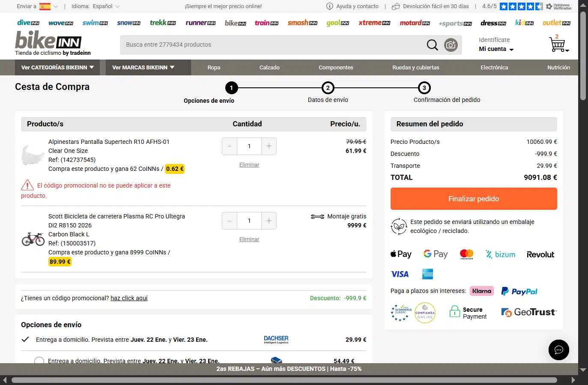Open the +sportsINN store logo link
The image size is (588, 385).
click(455, 23)
